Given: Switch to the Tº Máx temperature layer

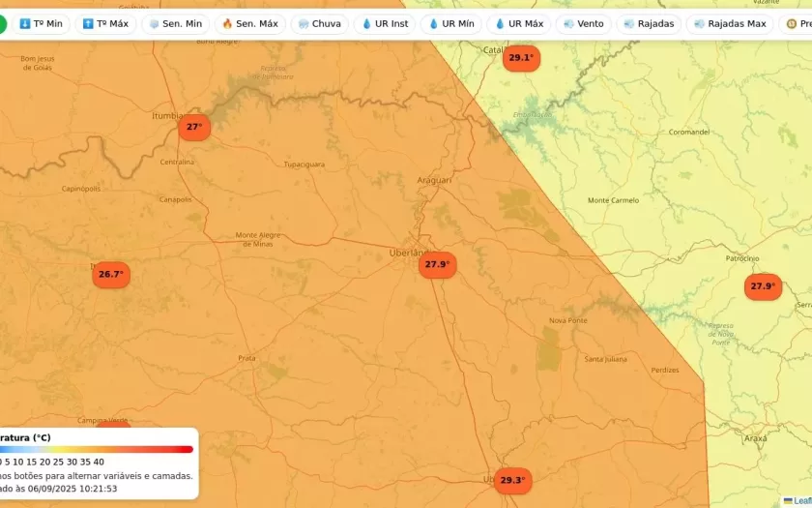Looking at the screenshot, I should [105, 23].
